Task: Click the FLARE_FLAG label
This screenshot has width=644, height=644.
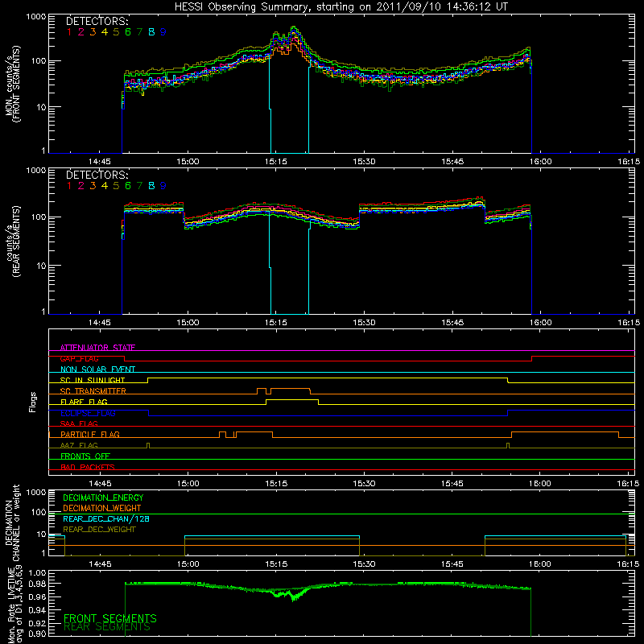Action: (x=84, y=402)
